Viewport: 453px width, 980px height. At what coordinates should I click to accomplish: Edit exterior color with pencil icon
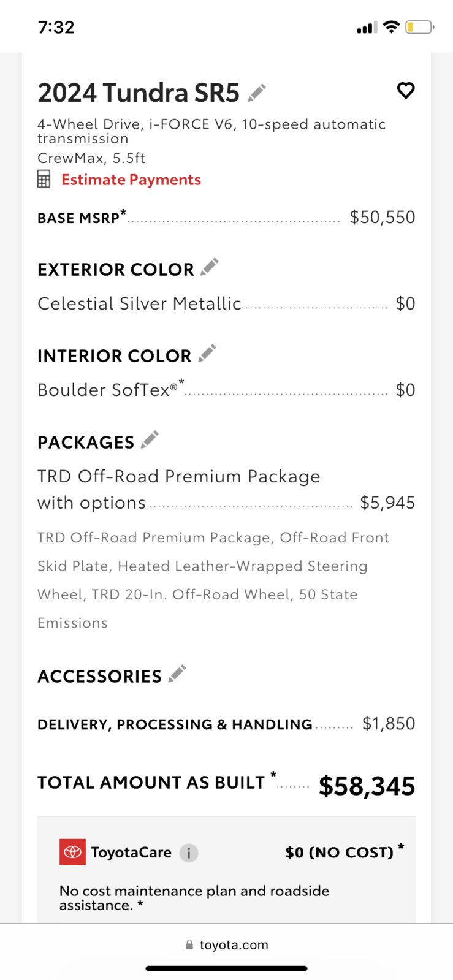[210, 267]
